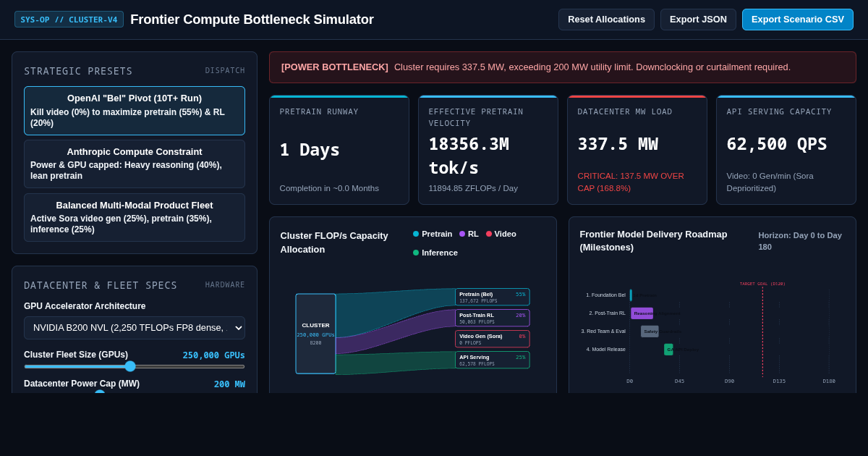Viewport: 868px width, 456px height.
Task: Click the cyan Pretrain legend dot
Action: pyautogui.click(x=416, y=234)
